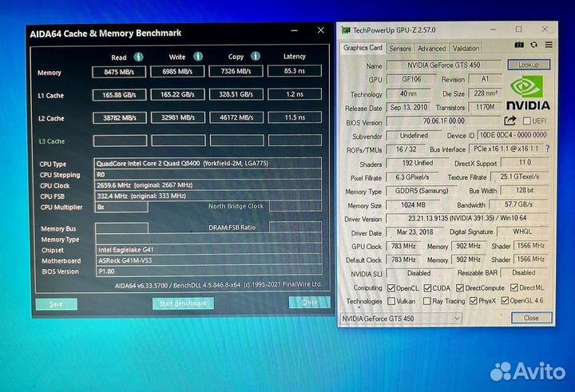Click the Motherboard field ASRock G41M-VS3

[209, 260]
